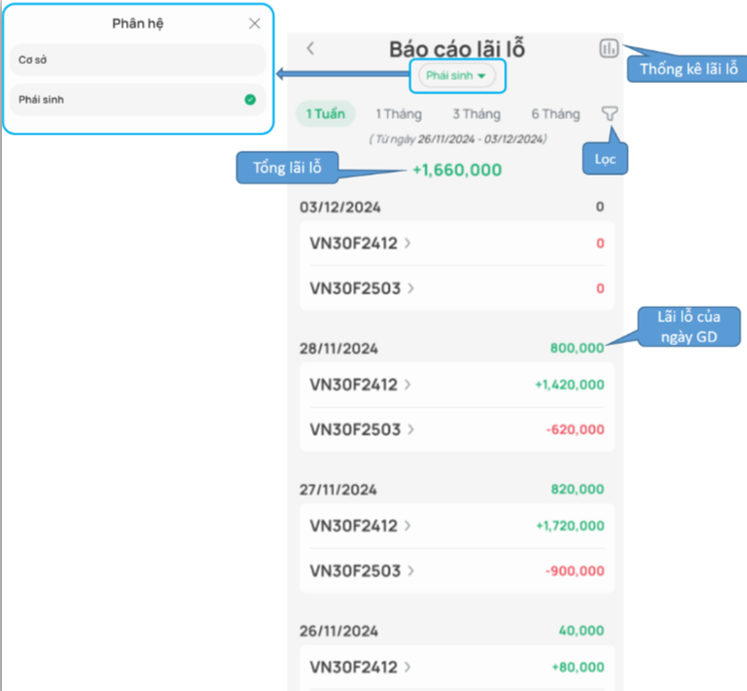
Task: Click daily total 40,000
Action: 581,630
